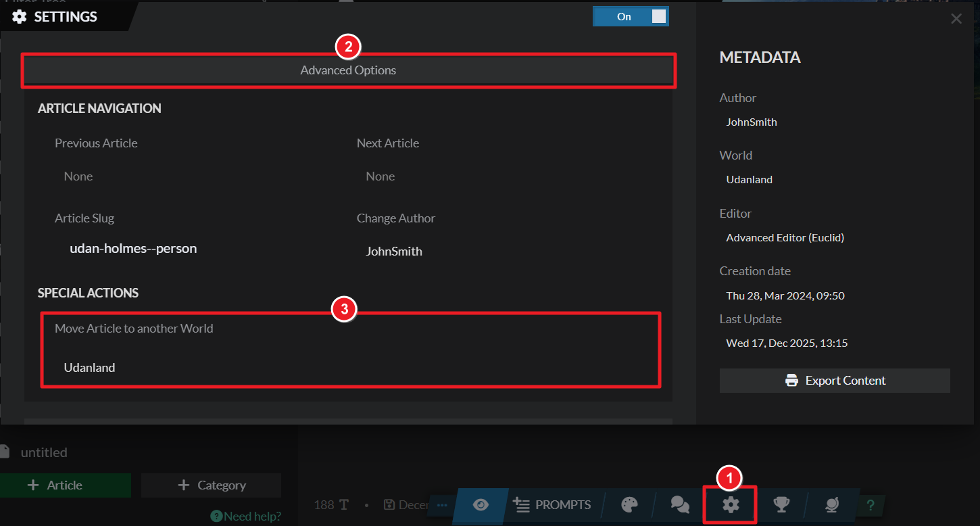Open the comments chat bubbles icon
The height and width of the screenshot is (526, 980).
(680, 504)
